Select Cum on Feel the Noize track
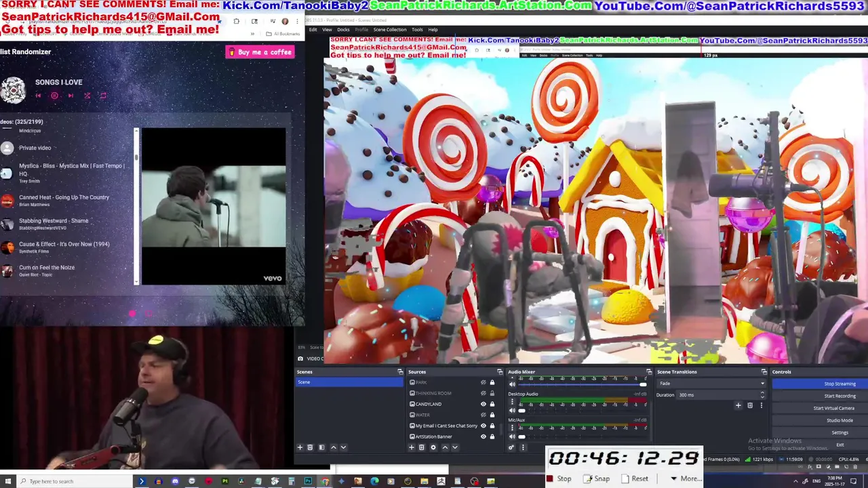 pos(47,270)
